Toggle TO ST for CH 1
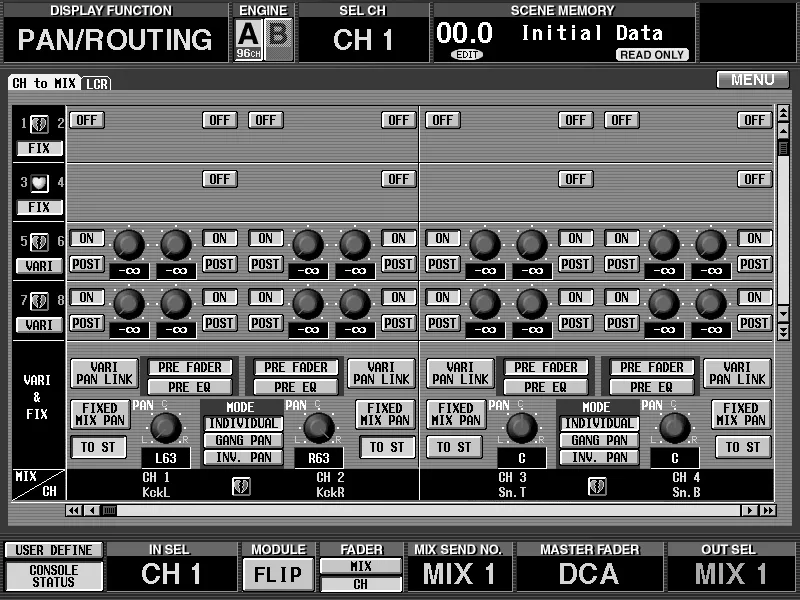This screenshot has height=600, width=800. 98,447
